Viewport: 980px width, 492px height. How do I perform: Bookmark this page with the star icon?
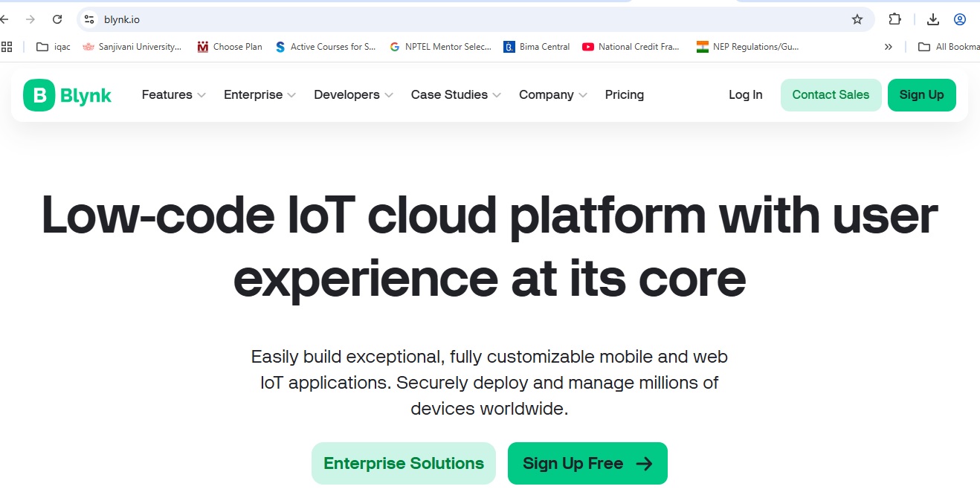(857, 19)
